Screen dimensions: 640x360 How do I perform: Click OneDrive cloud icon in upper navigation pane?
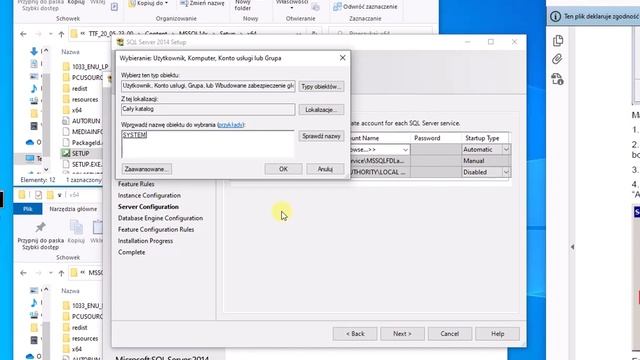[x=30, y=142]
